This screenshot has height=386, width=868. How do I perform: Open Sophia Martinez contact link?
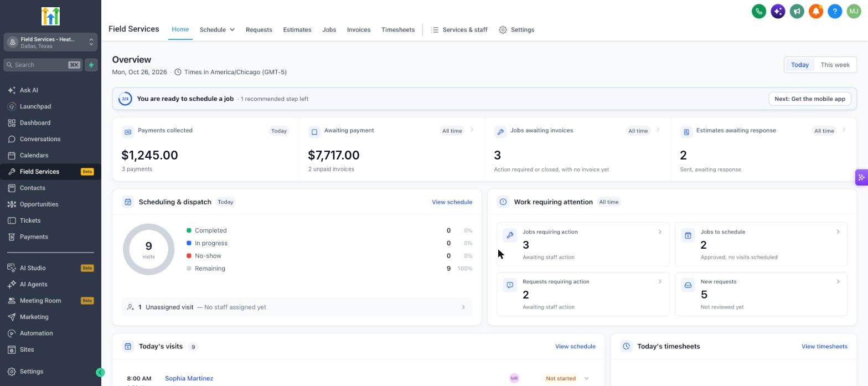[189, 379]
